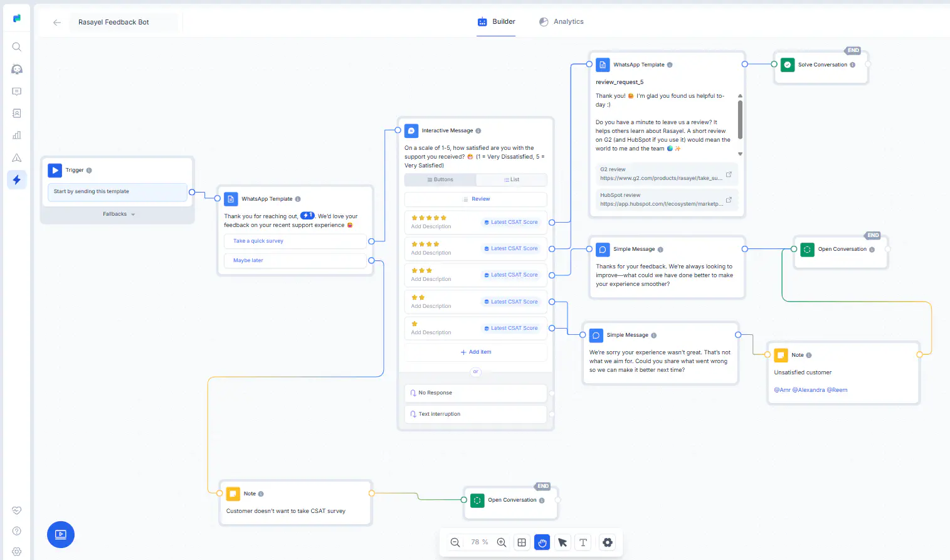The width and height of the screenshot is (950, 560).
Task: Zoom out the canvas with minus magnifier
Action: 455,542
